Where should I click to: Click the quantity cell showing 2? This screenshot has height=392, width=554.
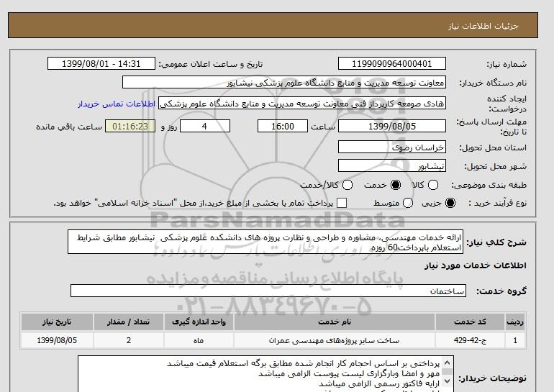tap(129, 340)
